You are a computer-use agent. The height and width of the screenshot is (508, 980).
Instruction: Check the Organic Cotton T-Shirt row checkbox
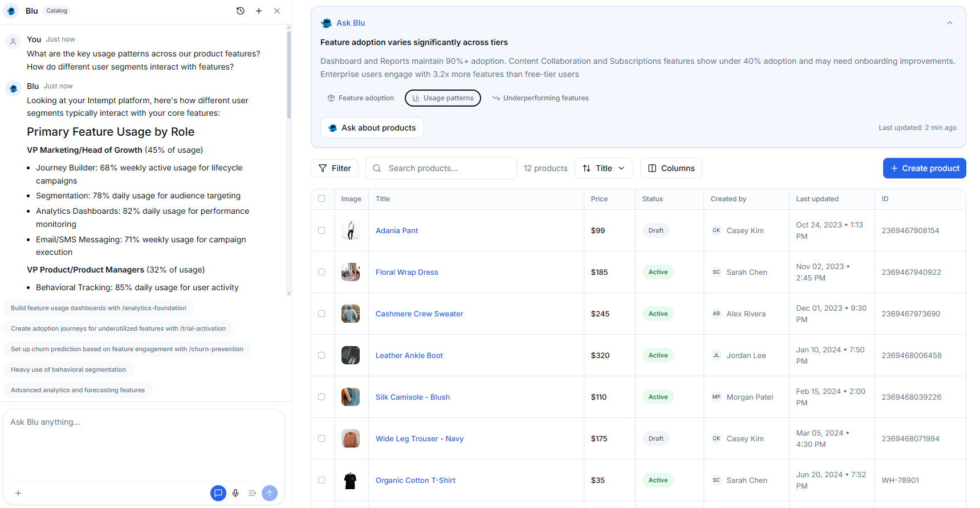[x=322, y=480]
